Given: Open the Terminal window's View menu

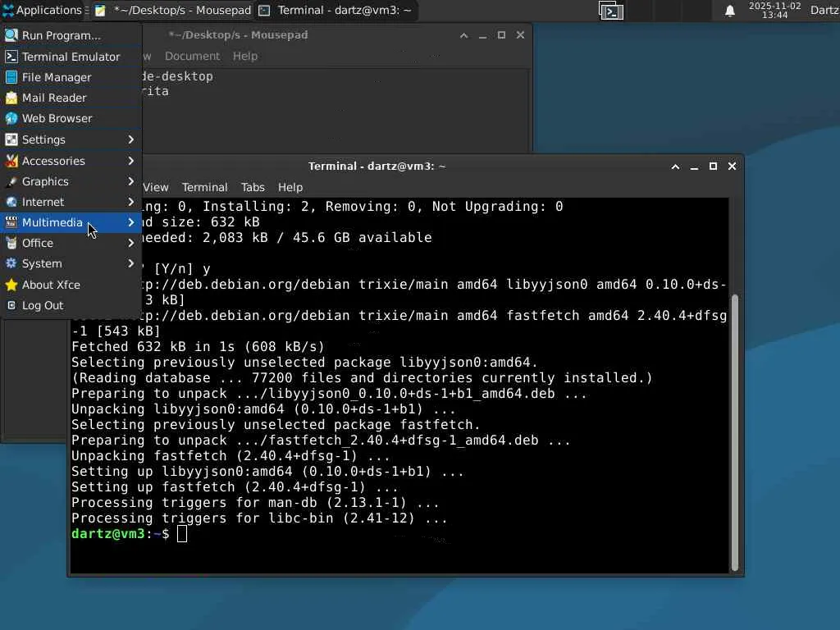Looking at the screenshot, I should tap(155, 188).
